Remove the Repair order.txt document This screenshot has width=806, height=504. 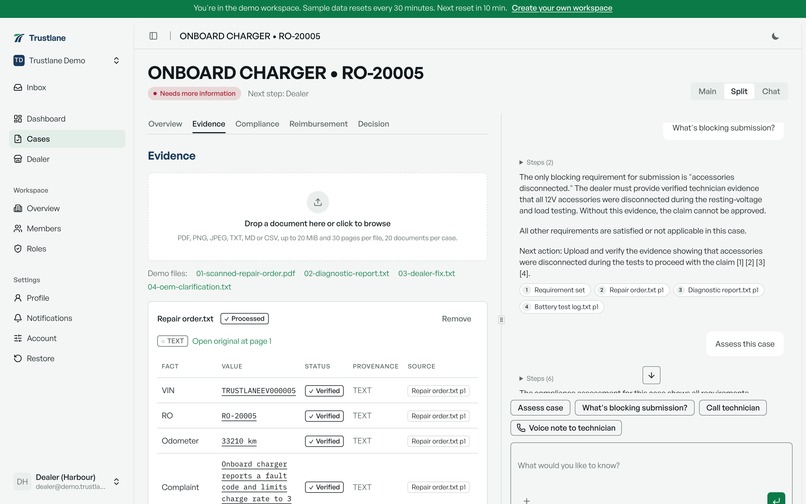tap(456, 319)
